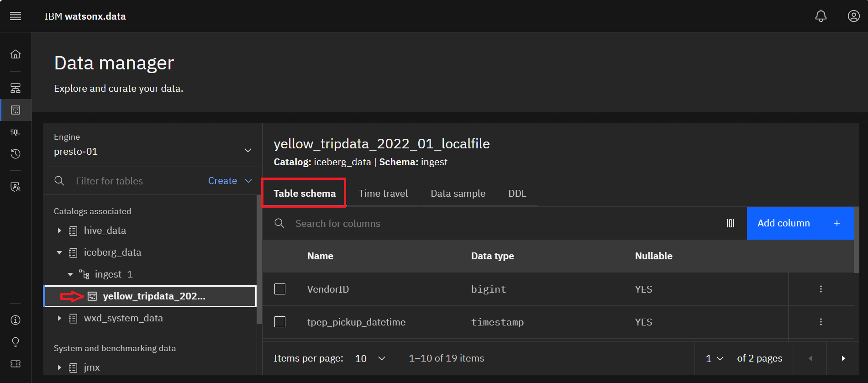This screenshot has width=868, height=383.
Task: Change Items per page dropdown
Action: (x=370, y=358)
